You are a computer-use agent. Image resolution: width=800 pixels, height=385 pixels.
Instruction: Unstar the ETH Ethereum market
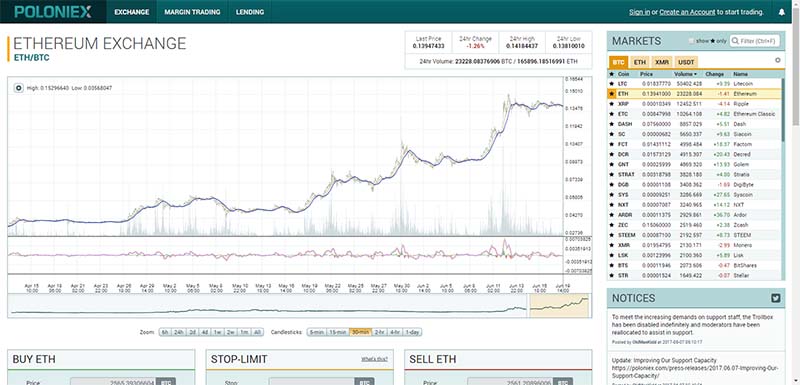tap(611, 94)
